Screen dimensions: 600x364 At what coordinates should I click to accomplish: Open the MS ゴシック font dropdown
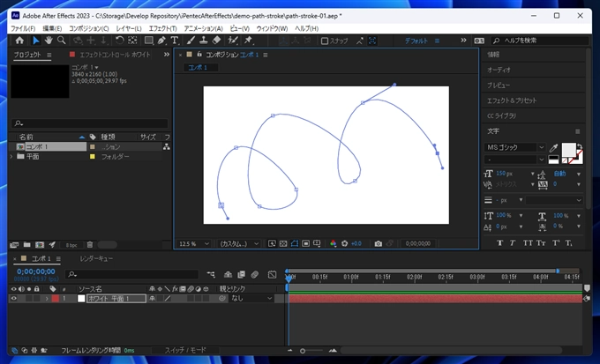(515, 147)
